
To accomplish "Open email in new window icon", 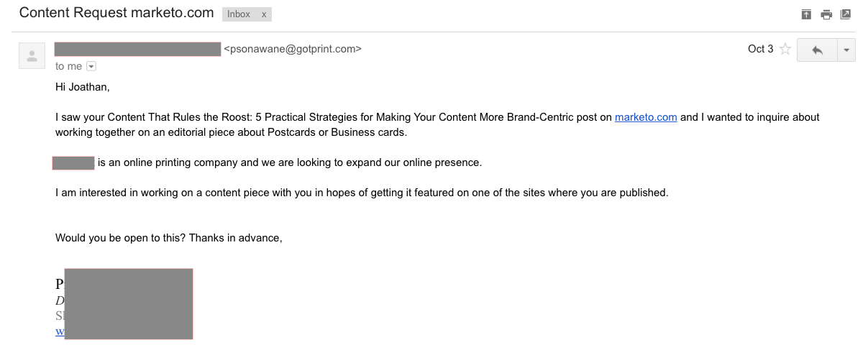I will 846,14.
